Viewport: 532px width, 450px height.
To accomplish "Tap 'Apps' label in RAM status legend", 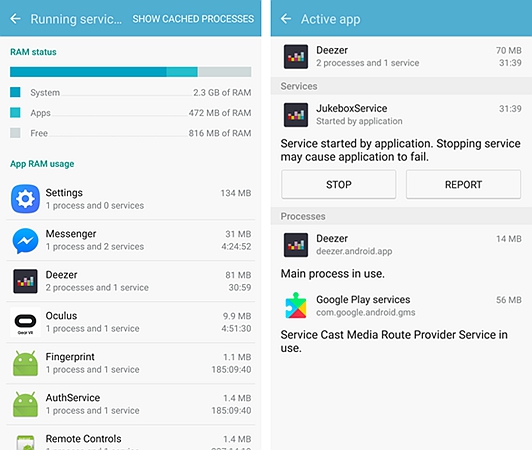I will pyautogui.click(x=40, y=113).
